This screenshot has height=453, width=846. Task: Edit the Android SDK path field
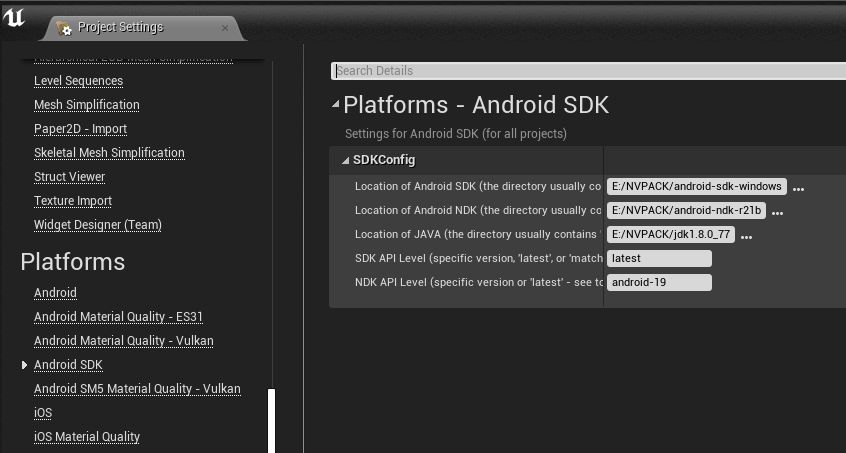pos(697,187)
